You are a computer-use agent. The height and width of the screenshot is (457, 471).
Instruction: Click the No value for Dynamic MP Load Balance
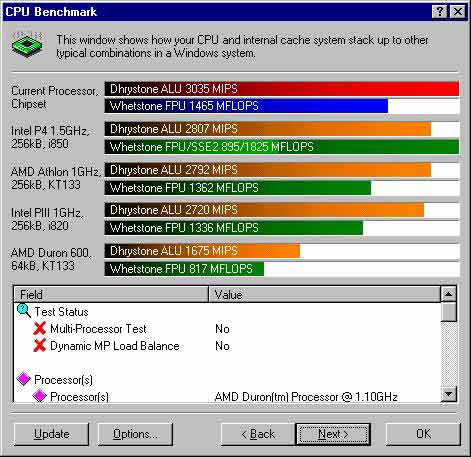(x=222, y=346)
